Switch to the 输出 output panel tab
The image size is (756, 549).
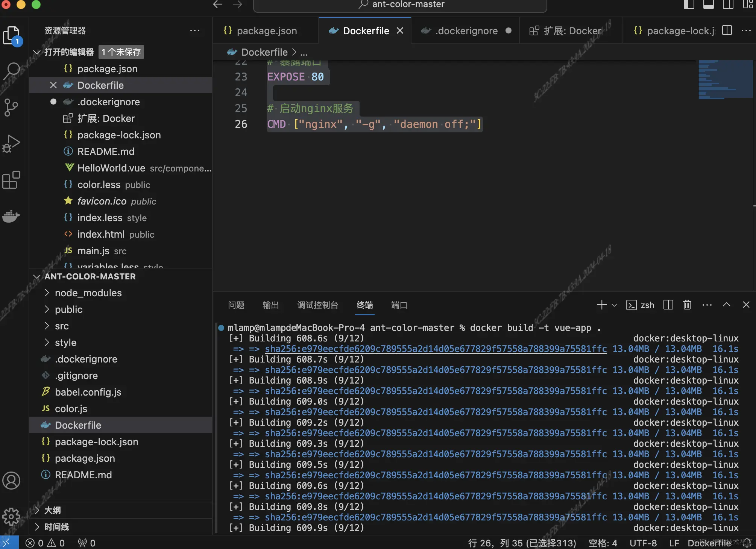(270, 305)
